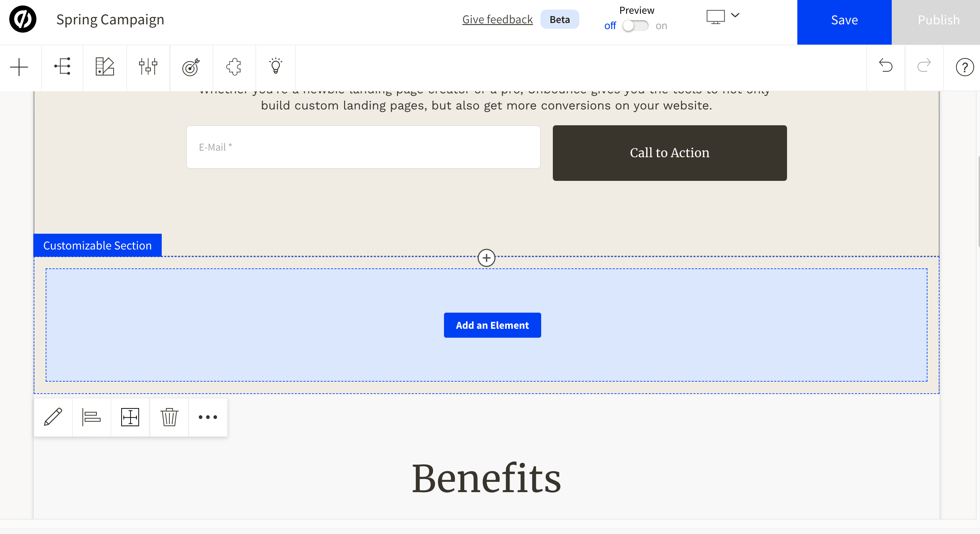Open the page structure tree icon
Screen dimensions: 980x534
pyautogui.click(x=62, y=67)
